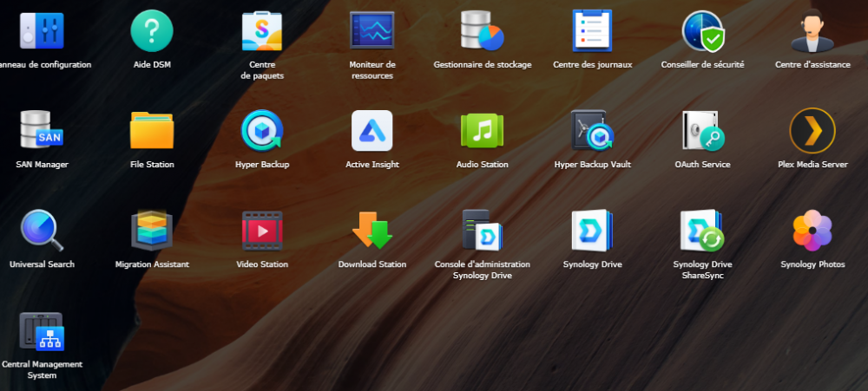Image resolution: width=868 pixels, height=391 pixels.
Task: Open Gestionnaire de stockage icon
Action: click(x=482, y=30)
